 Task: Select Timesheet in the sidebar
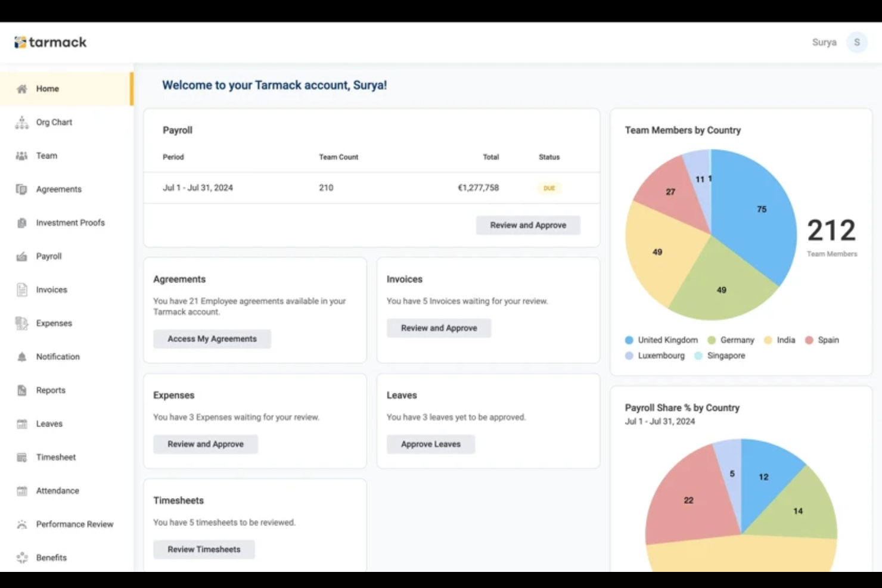(56, 458)
